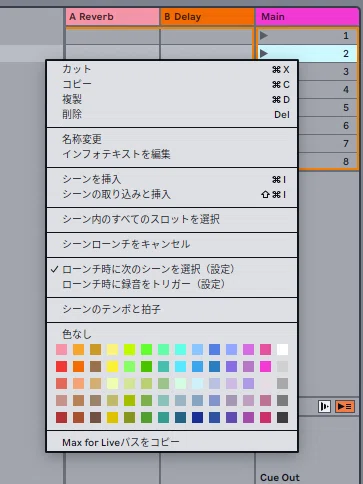Toggle ローンチ時に録音をトリガー option
The width and height of the screenshot is (363, 484).
[172, 284]
